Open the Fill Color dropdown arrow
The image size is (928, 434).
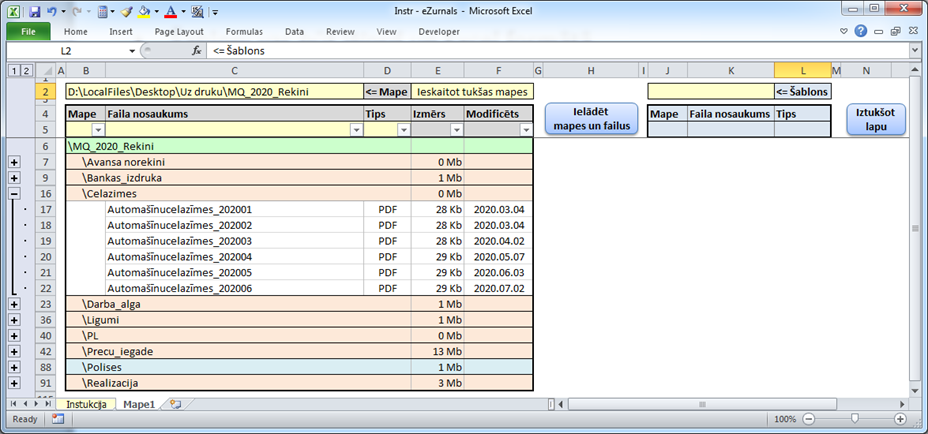click(x=156, y=11)
